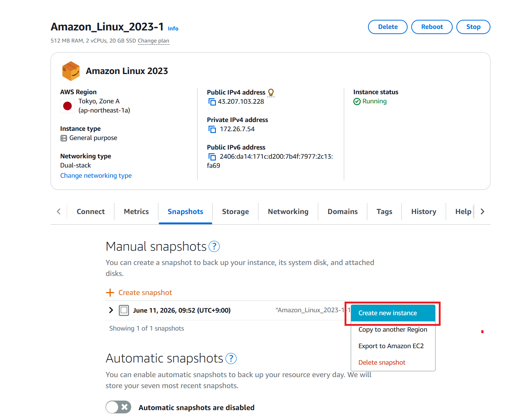Screen dimensions: 526x420
Task: Click the General purpose instance type icon
Action: [64, 138]
